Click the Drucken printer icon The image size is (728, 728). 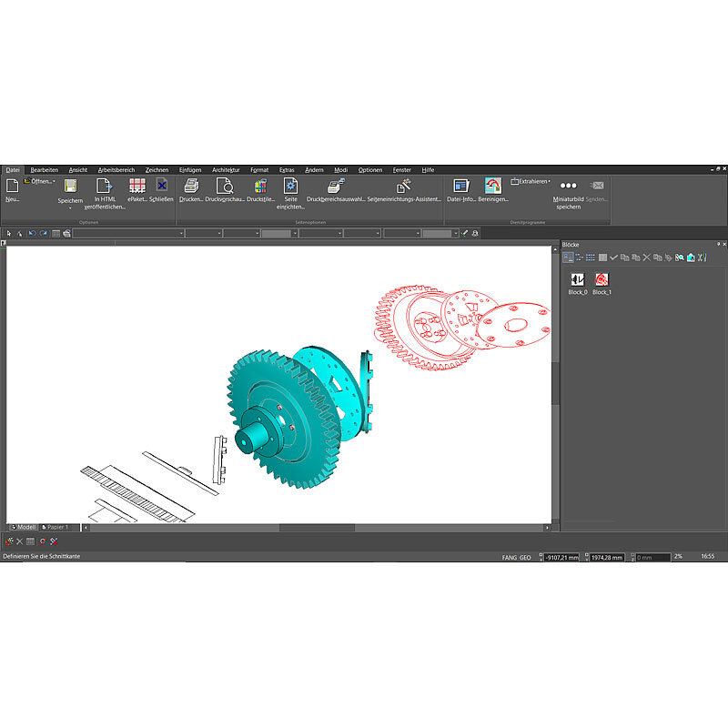[191, 186]
